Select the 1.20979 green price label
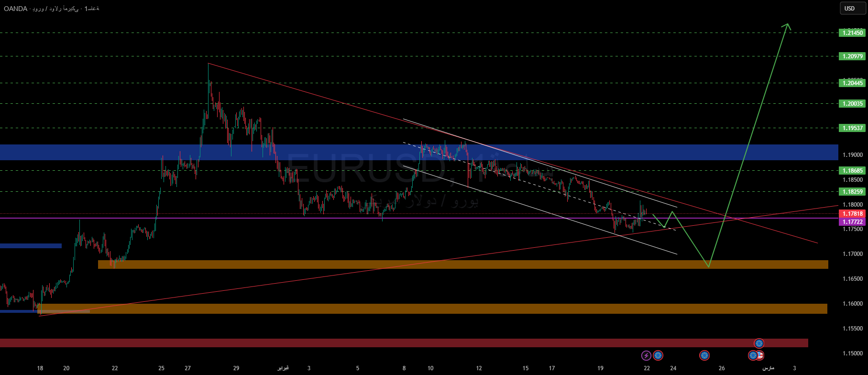The height and width of the screenshot is (375, 868). 853,56
